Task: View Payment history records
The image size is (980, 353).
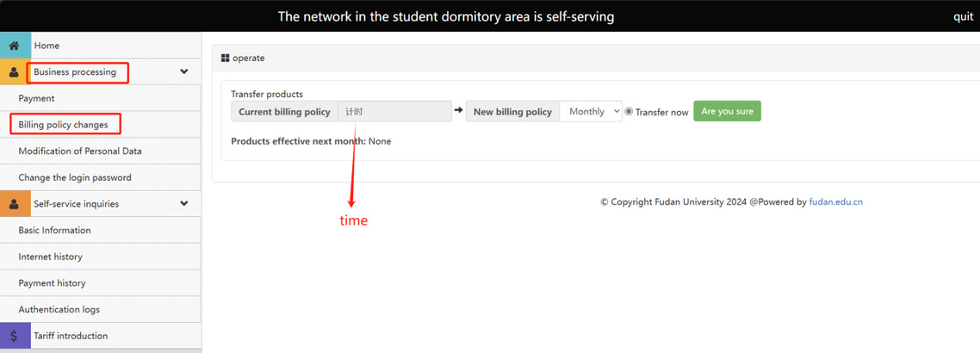Action: pos(52,283)
